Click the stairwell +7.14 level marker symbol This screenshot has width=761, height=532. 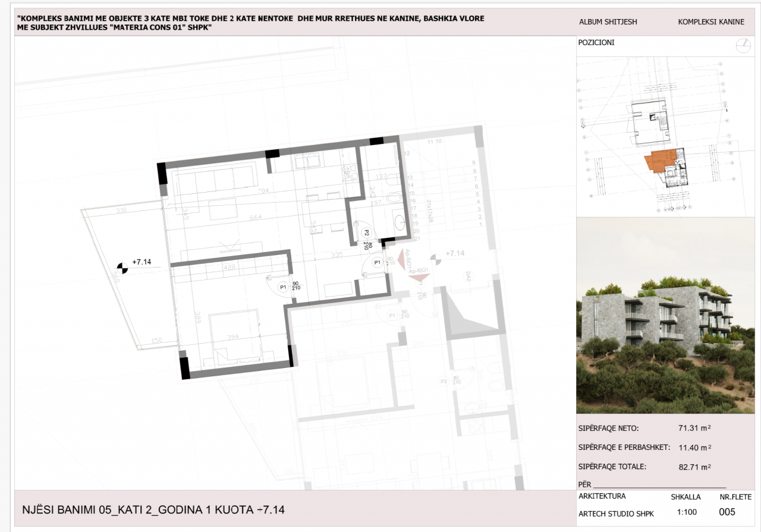pos(436,259)
